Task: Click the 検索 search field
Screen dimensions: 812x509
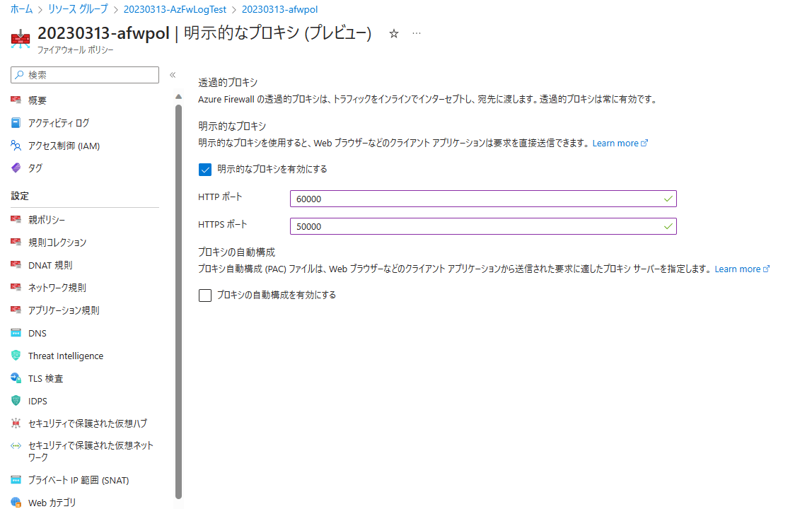Action: pos(85,75)
